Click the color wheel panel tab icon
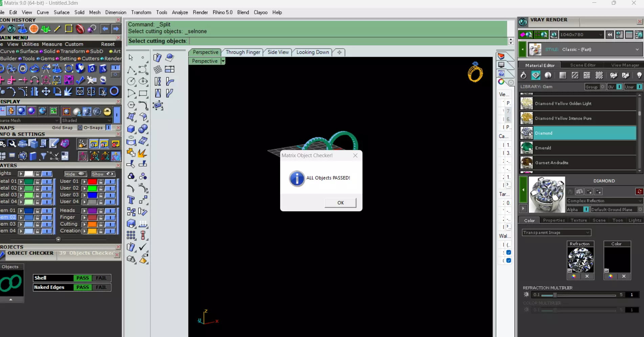 (x=501, y=82)
